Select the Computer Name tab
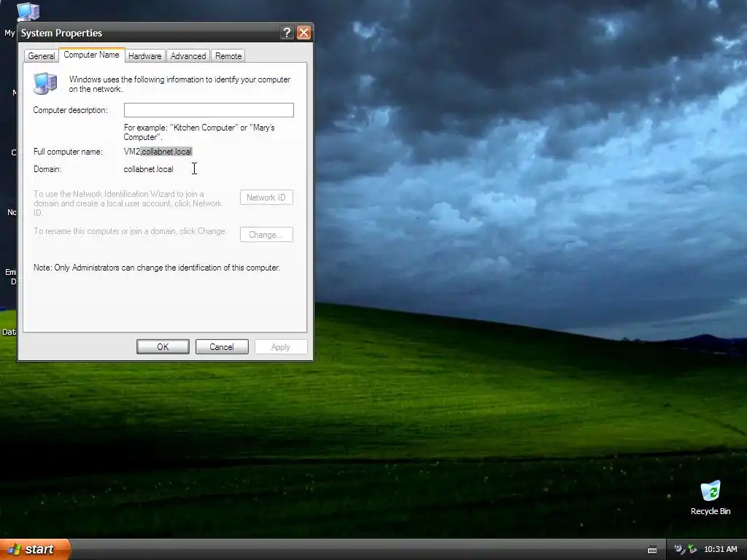 tap(91, 55)
